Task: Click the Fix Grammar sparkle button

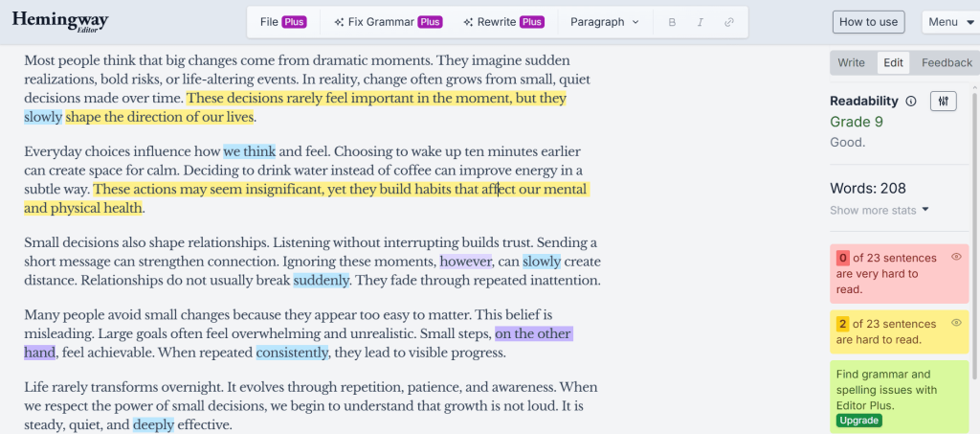Action: (x=388, y=22)
